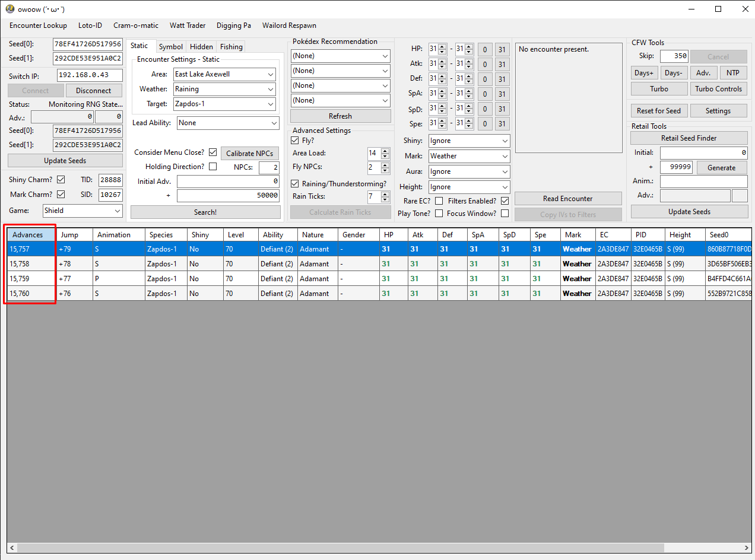Enable the Holding Direction checkbox

212,167
